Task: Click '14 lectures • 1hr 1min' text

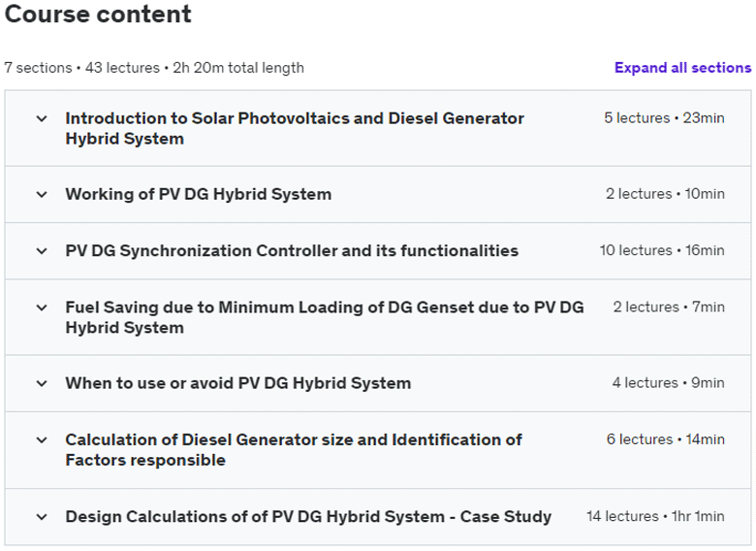Action: click(655, 516)
